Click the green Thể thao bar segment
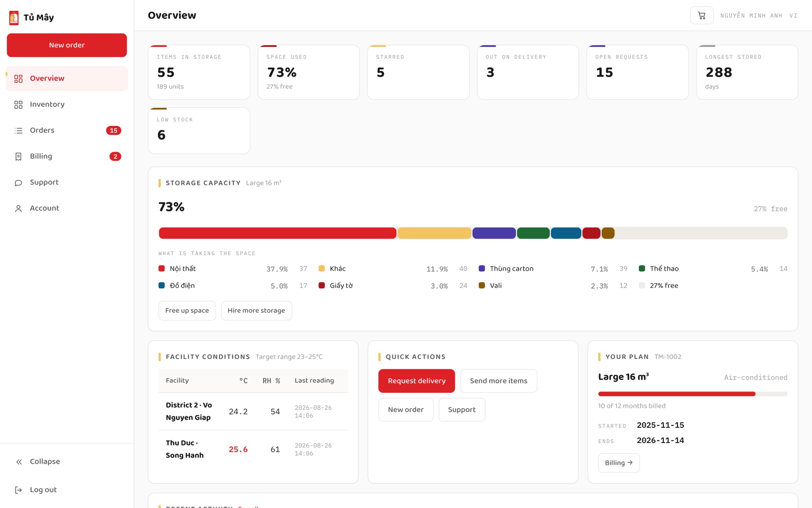Image resolution: width=812 pixels, height=508 pixels. (x=533, y=233)
